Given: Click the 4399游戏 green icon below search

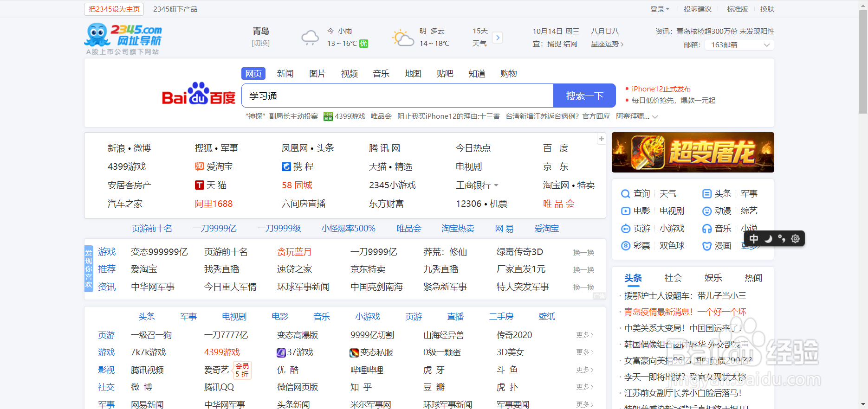Looking at the screenshot, I should tap(328, 116).
